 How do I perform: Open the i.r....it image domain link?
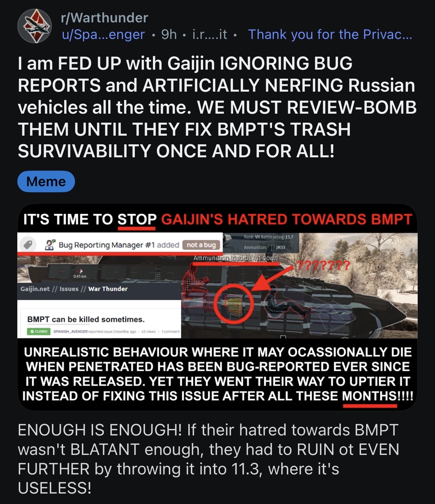(x=210, y=34)
